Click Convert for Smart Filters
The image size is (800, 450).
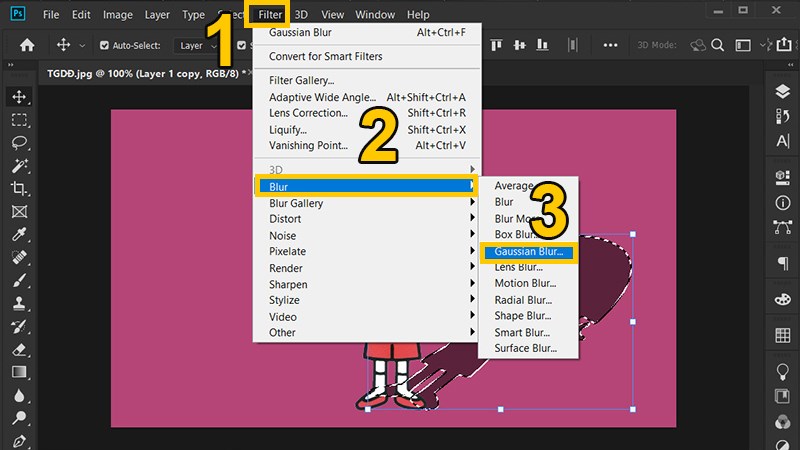pyautogui.click(x=325, y=56)
